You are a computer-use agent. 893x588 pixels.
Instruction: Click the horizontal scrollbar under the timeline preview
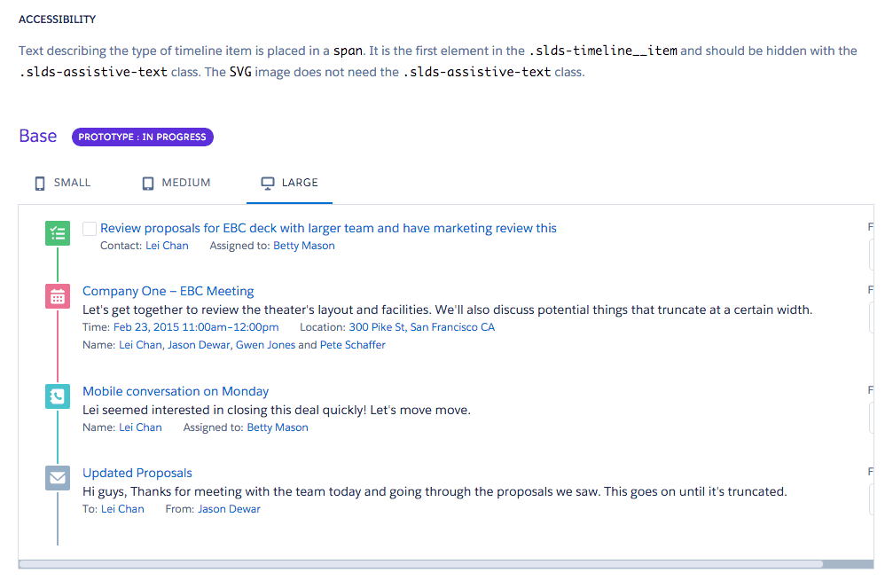pos(421,564)
